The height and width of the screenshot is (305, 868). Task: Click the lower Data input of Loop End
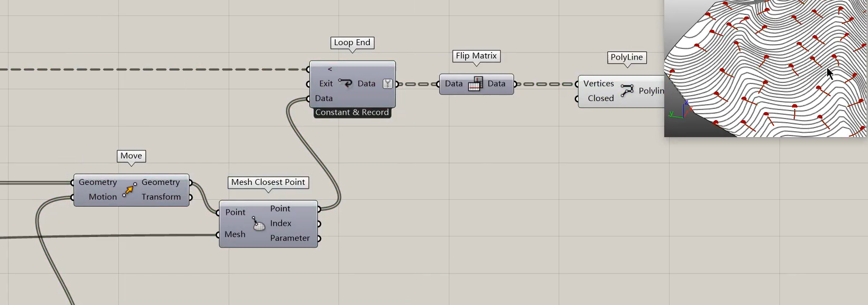point(324,98)
